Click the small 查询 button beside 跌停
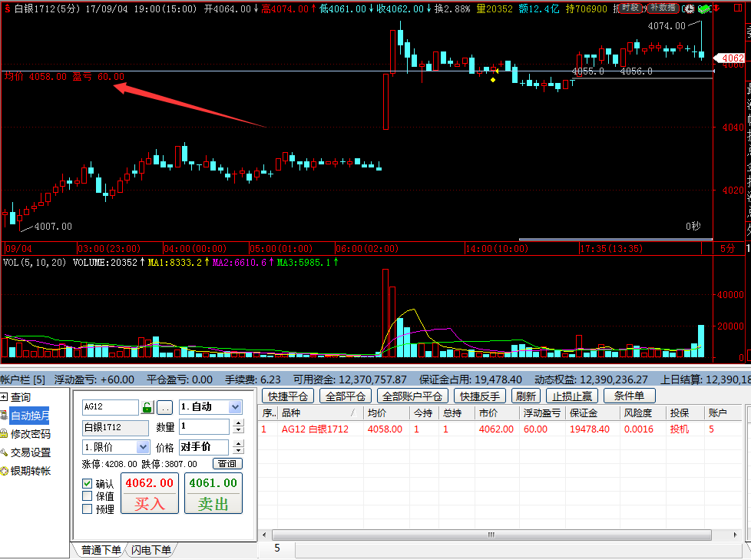751x560 pixels. 227,463
